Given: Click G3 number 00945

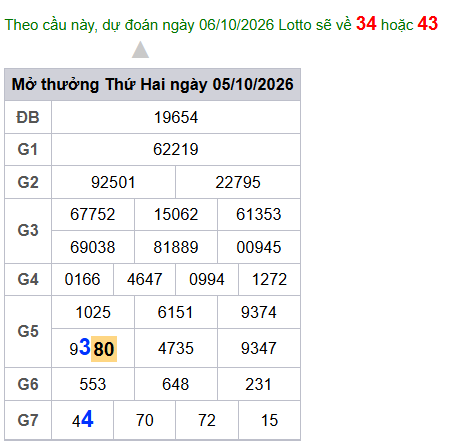Looking at the screenshot, I should point(259,247).
